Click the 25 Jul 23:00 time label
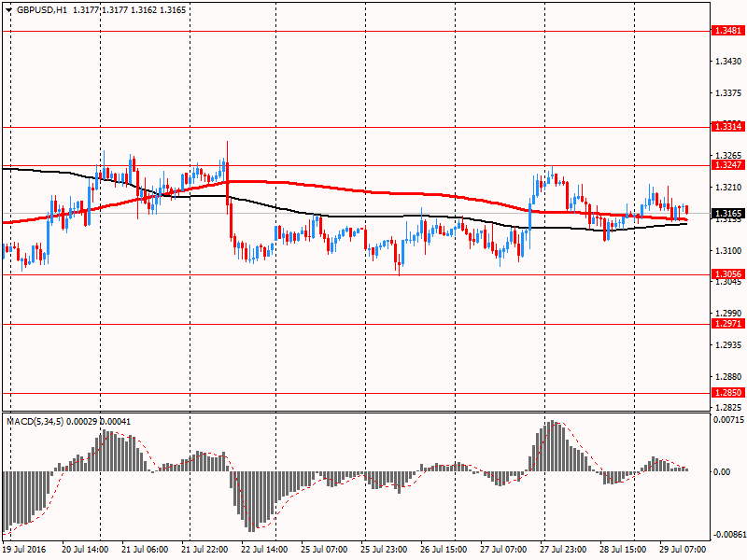This screenshot has height=560, width=747. pyautogui.click(x=384, y=549)
